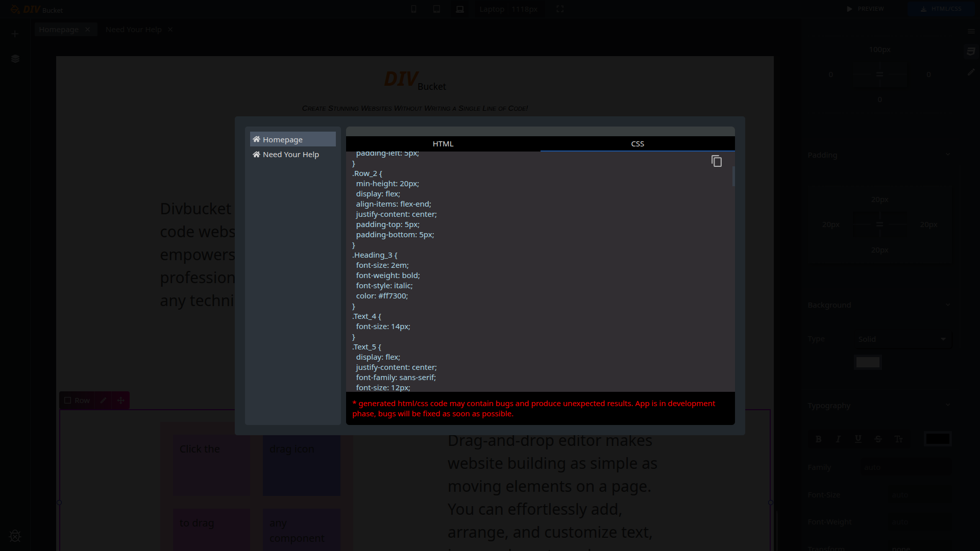Viewport: 980px width, 551px height.
Task: Collapse the Background section
Action: [948, 305]
